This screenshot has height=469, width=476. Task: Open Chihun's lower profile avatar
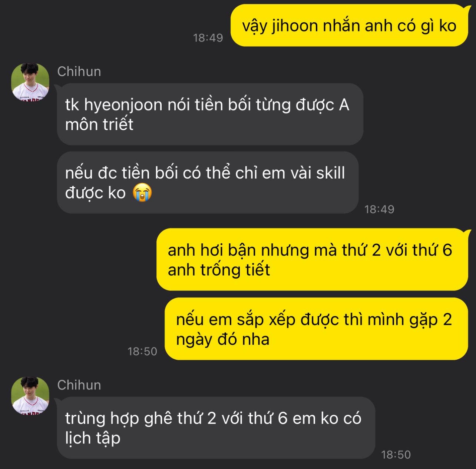[30, 396]
